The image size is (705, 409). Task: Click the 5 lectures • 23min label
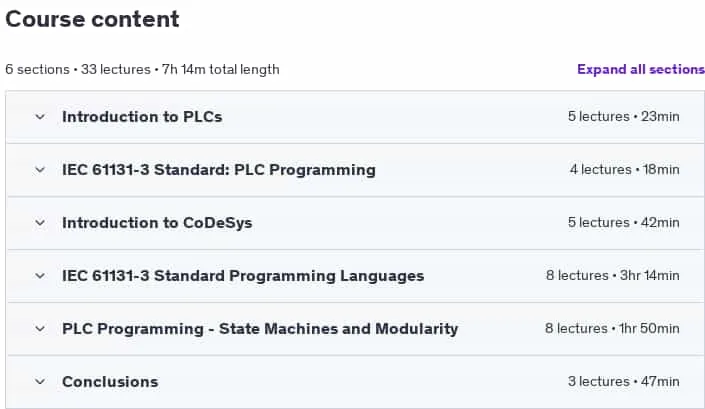(623, 117)
